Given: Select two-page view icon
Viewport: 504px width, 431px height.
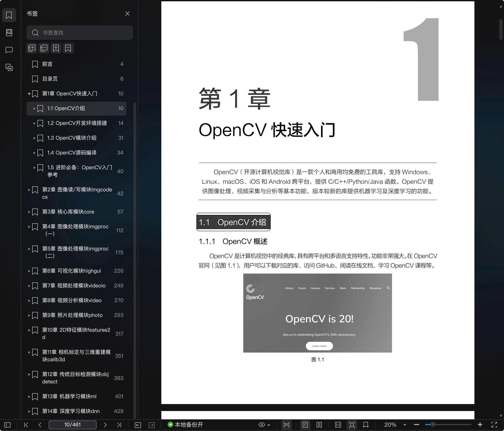Looking at the screenshot, I should pos(319,425).
